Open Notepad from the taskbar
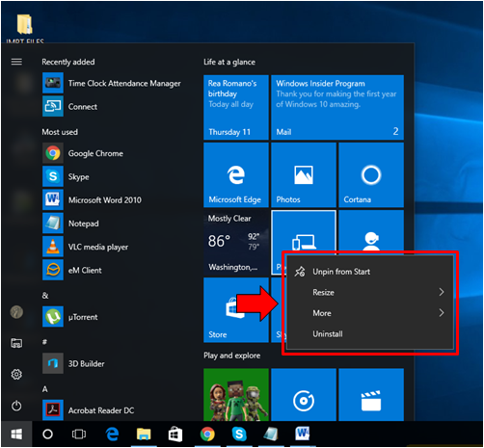Image resolution: width=484 pixels, height=448 pixels. pos(271,435)
